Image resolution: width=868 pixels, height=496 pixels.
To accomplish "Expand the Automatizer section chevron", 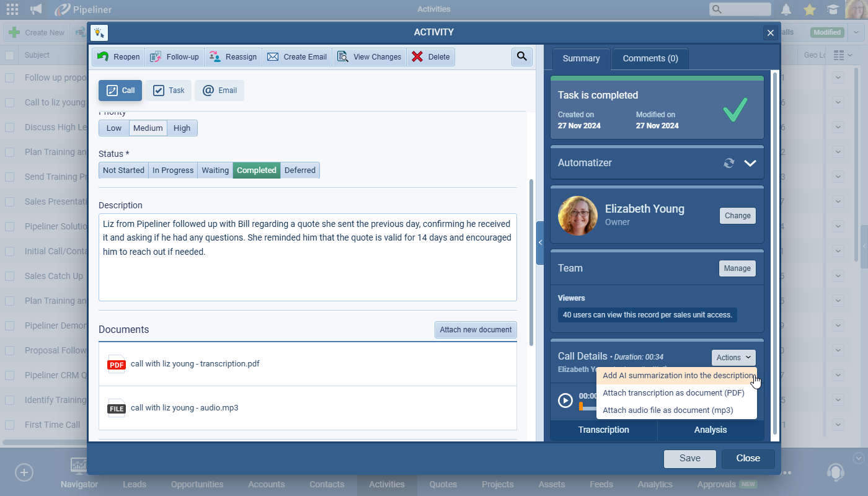I will coord(750,163).
